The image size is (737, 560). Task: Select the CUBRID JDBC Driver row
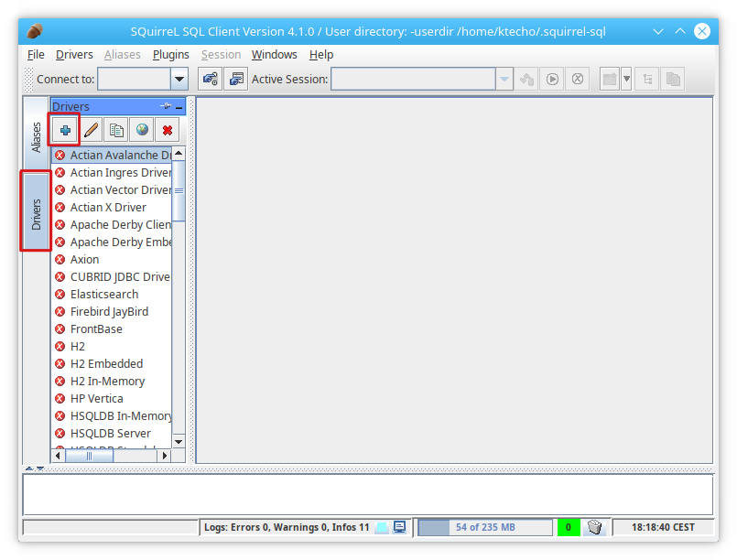tap(112, 276)
